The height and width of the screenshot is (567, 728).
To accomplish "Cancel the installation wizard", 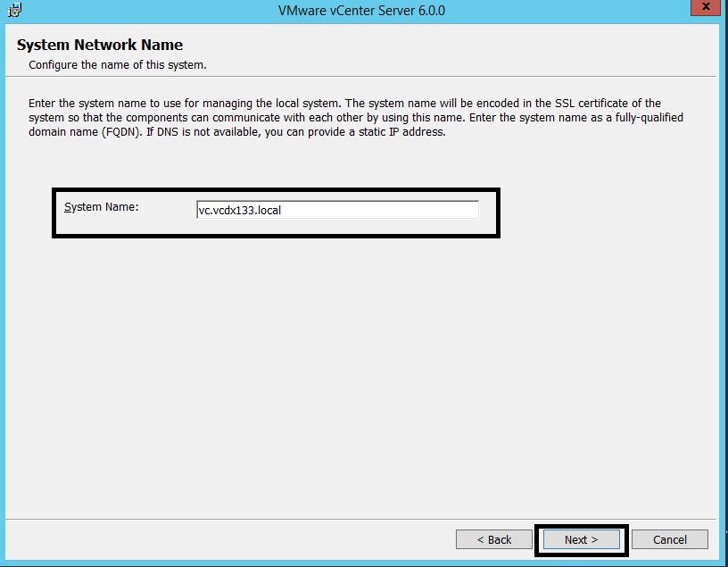I will (x=669, y=539).
